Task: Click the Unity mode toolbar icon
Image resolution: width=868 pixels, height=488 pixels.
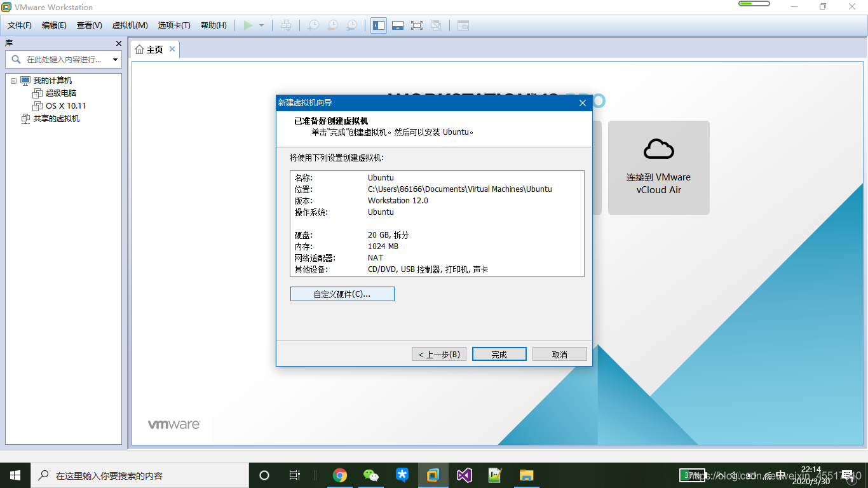Action: (x=436, y=25)
